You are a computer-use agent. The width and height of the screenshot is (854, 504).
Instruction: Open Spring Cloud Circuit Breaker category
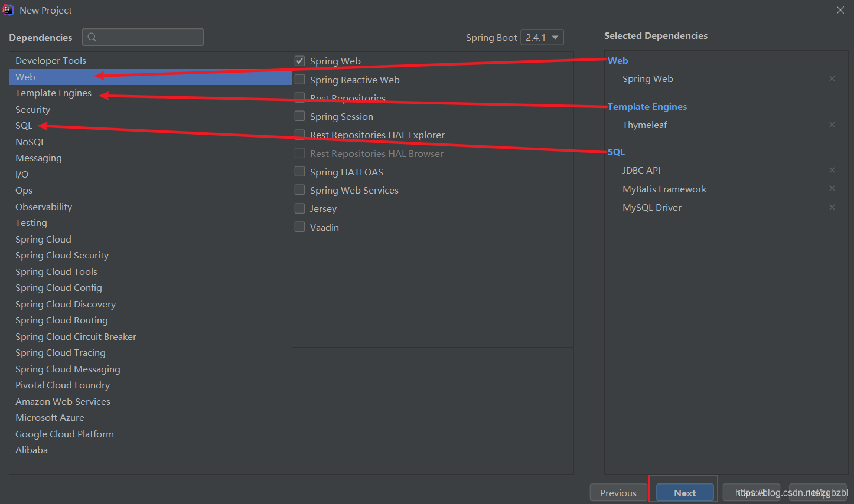point(150,336)
